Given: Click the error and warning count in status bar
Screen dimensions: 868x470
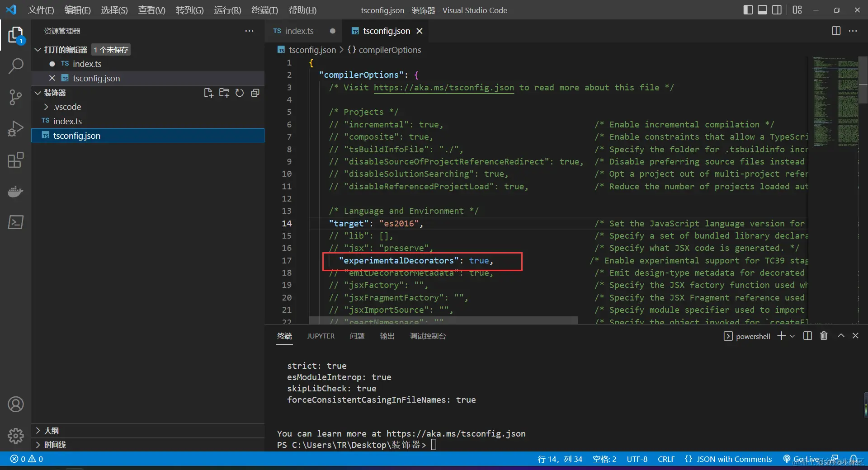Looking at the screenshot, I should point(27,459).
